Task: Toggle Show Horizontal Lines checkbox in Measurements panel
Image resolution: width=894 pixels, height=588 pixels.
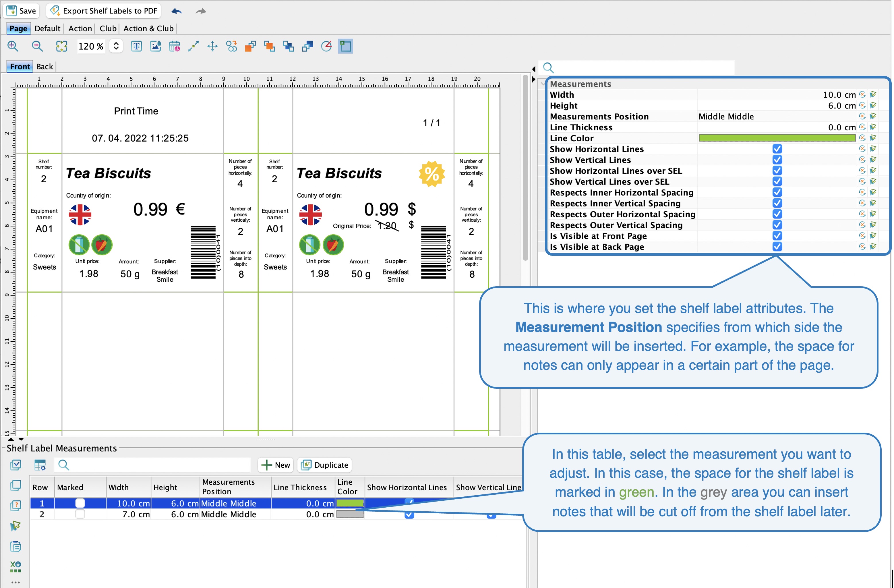Action: click(777, 149)
